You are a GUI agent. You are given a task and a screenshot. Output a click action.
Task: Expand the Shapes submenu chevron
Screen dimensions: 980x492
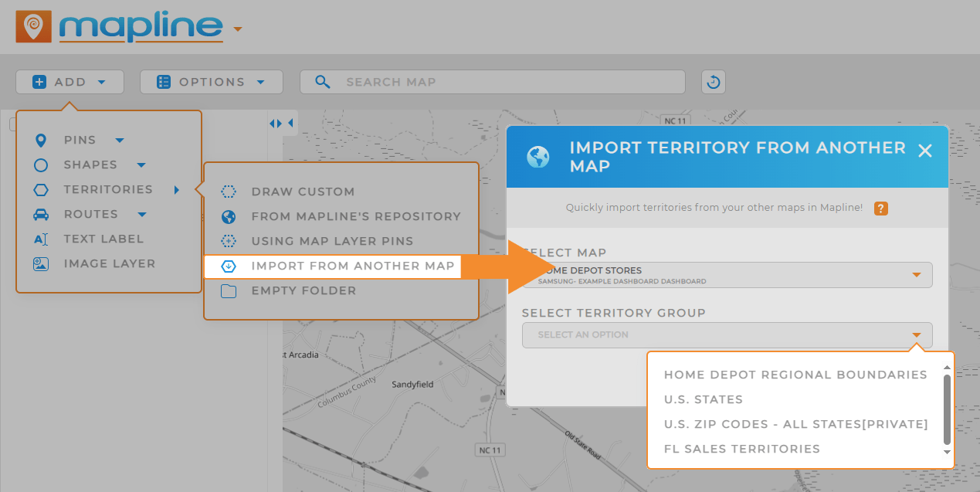pos(141,165)
